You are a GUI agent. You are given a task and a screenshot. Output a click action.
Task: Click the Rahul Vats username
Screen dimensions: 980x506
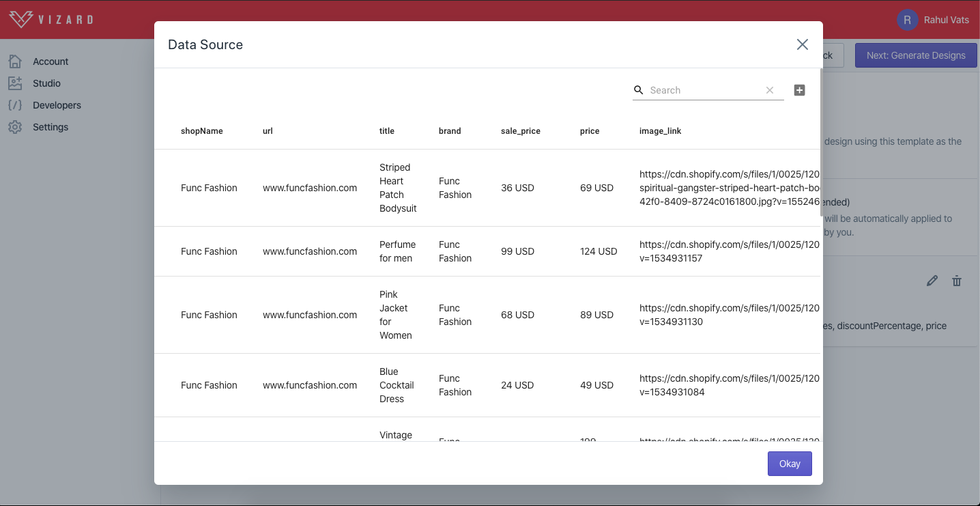(x=947, y=20)
